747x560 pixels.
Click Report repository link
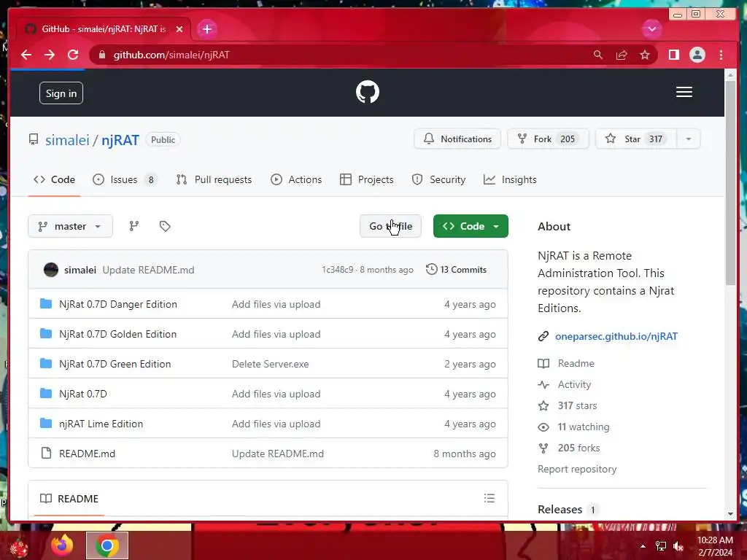coord(577,469)
